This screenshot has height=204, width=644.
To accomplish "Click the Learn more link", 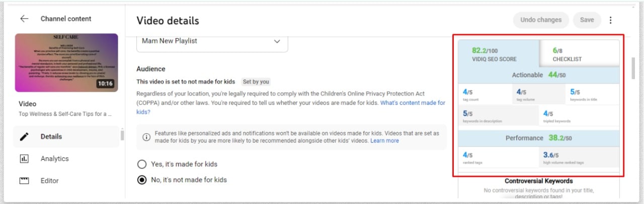I will [x=384, y=141].
